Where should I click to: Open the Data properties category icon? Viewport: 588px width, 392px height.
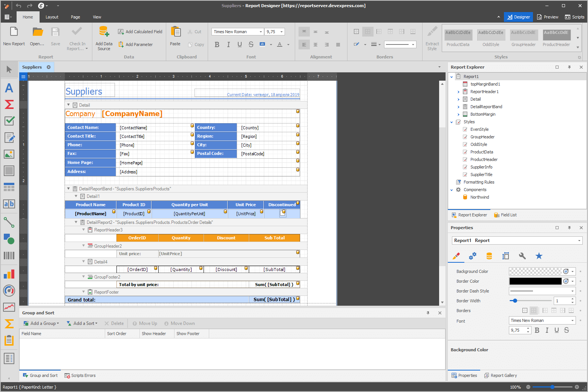pyautogui.click(x=489, y=256)
